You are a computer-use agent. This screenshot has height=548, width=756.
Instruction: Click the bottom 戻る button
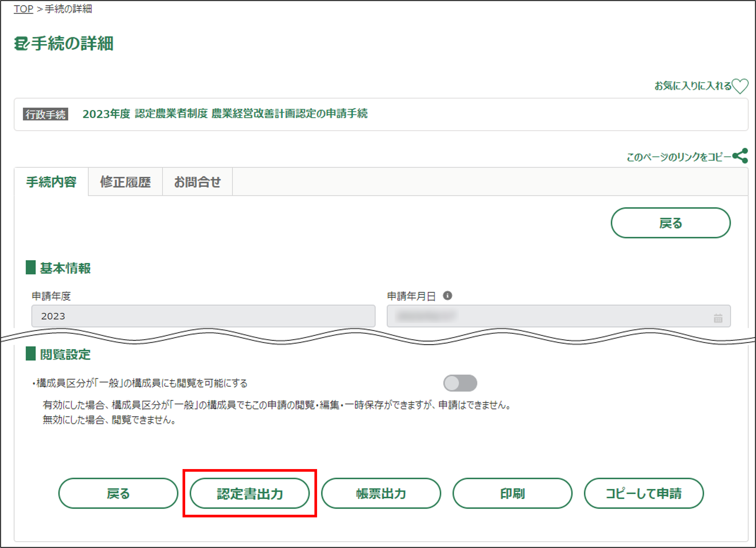click(x=118, y=493)
